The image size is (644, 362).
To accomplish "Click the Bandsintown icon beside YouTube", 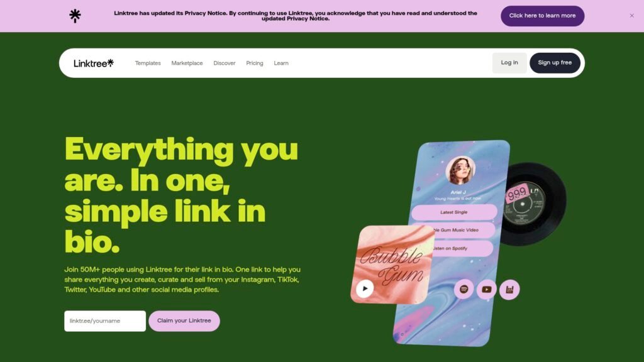I will (509, 289).
